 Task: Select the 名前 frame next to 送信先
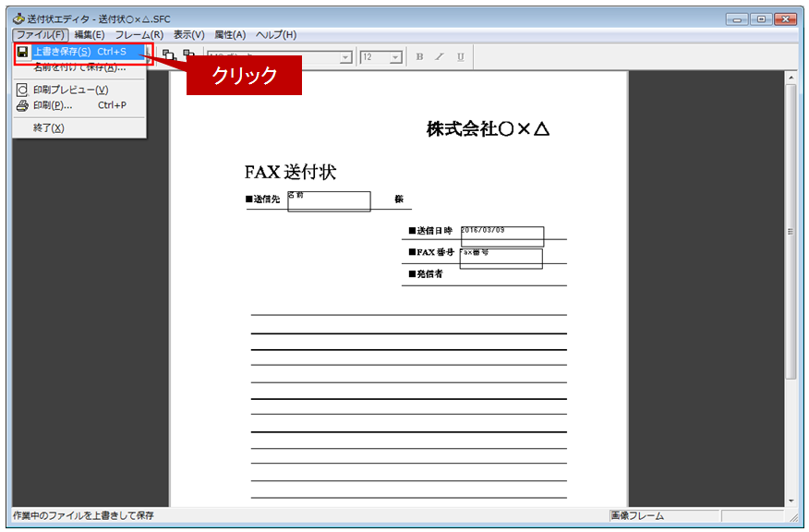coord(329,201)
